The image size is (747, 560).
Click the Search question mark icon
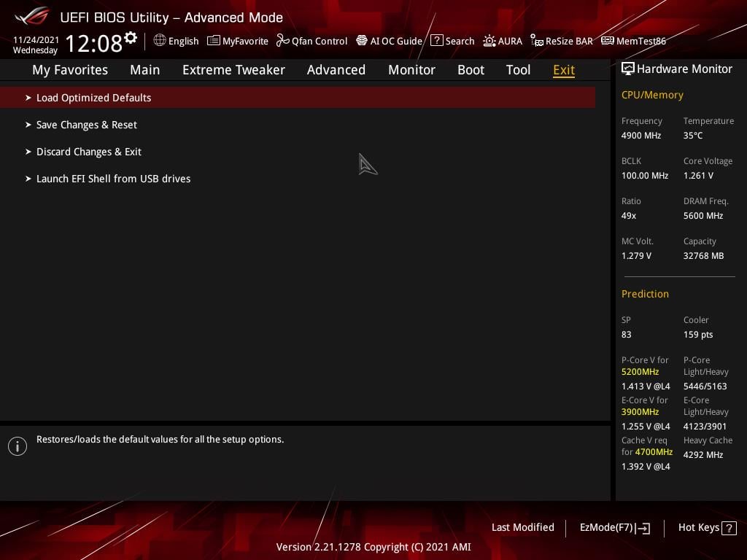coord(437,41)
